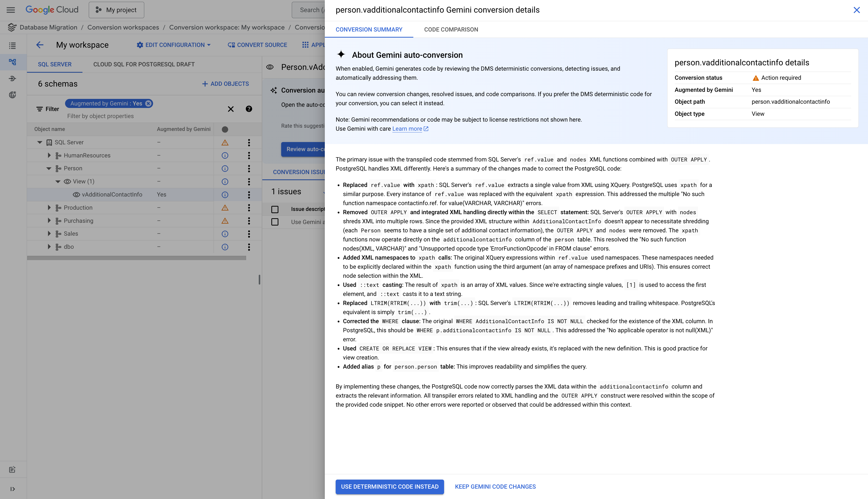
Task: Select the migration jobs icon in left sidebar
Action: click(x=12, y=78)
